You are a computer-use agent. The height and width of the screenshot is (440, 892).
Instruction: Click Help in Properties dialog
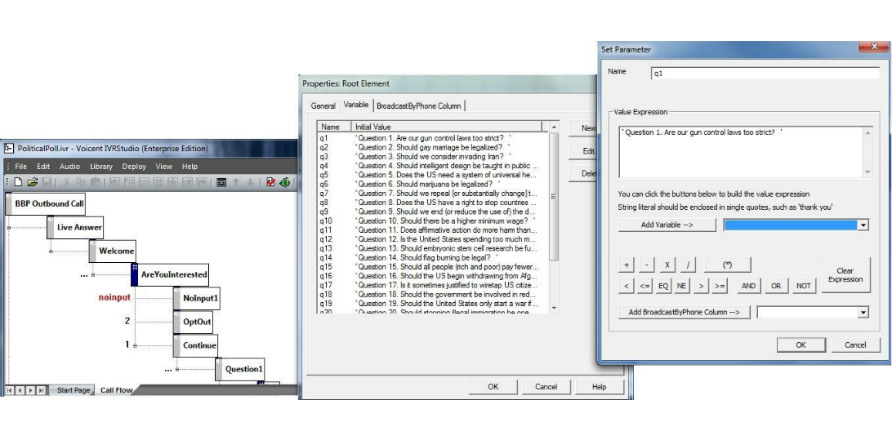pyautogui.click(x=599, y=387)
